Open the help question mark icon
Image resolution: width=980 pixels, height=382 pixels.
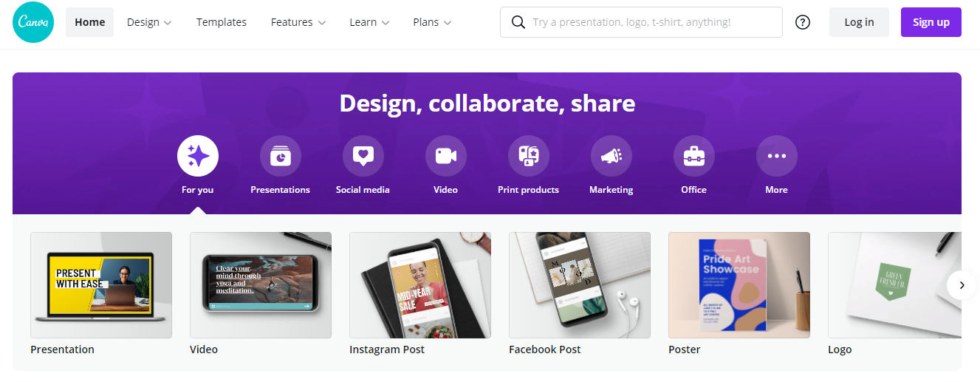coord(803,22)
